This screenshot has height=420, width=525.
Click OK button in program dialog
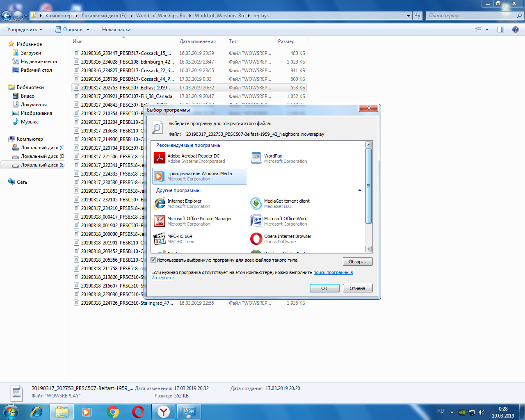coord(324,288)
